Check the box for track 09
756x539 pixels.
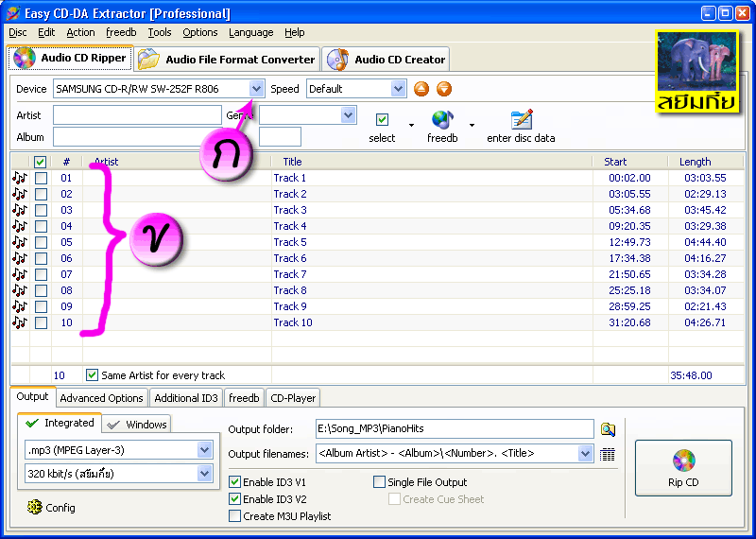coord(41,306)
